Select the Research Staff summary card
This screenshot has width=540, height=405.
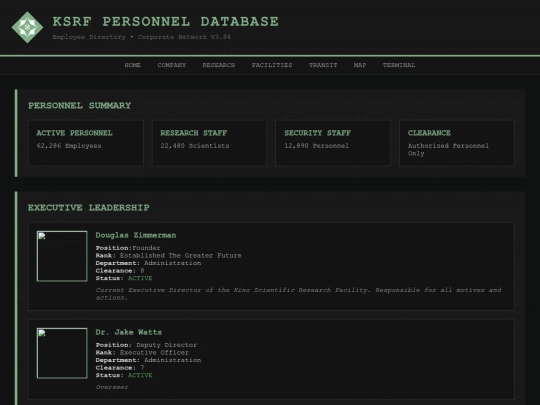209,143
